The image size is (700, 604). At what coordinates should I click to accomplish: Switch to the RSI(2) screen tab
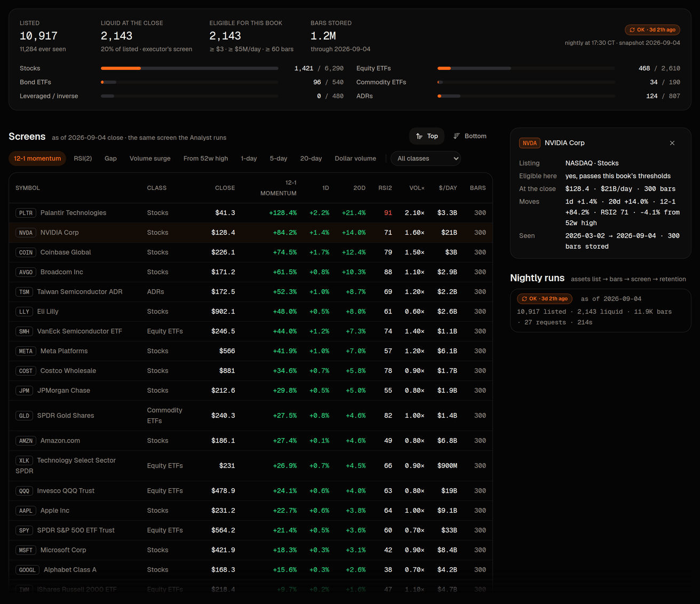point(83,158)
